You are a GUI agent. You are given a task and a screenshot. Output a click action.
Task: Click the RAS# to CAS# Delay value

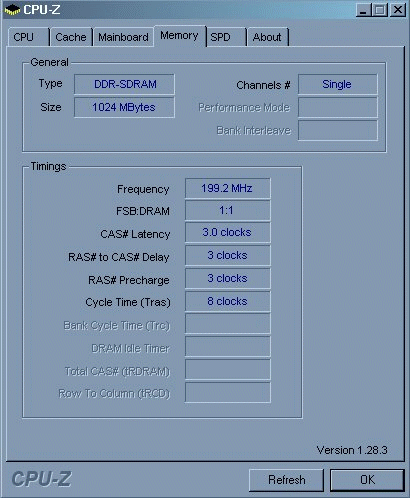228,256
